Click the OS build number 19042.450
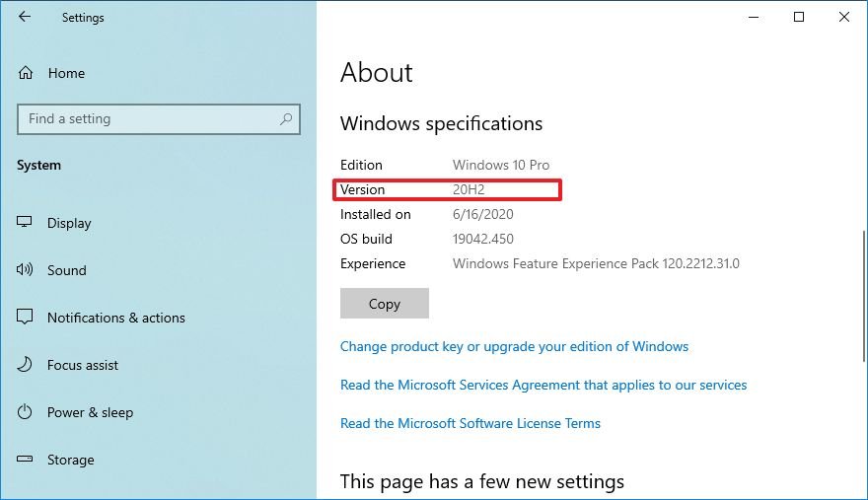 pos(482,239)
